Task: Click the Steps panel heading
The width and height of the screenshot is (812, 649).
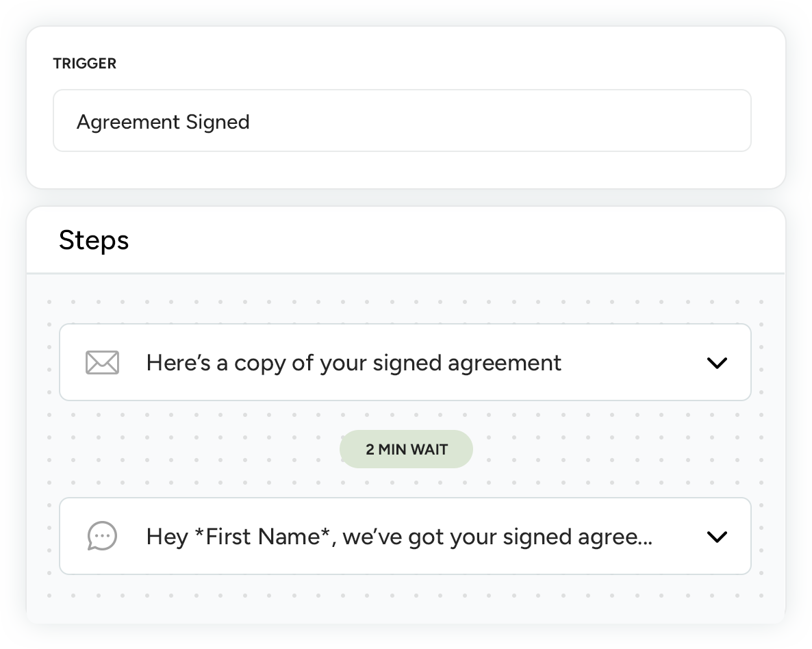Action: [94, 240]
